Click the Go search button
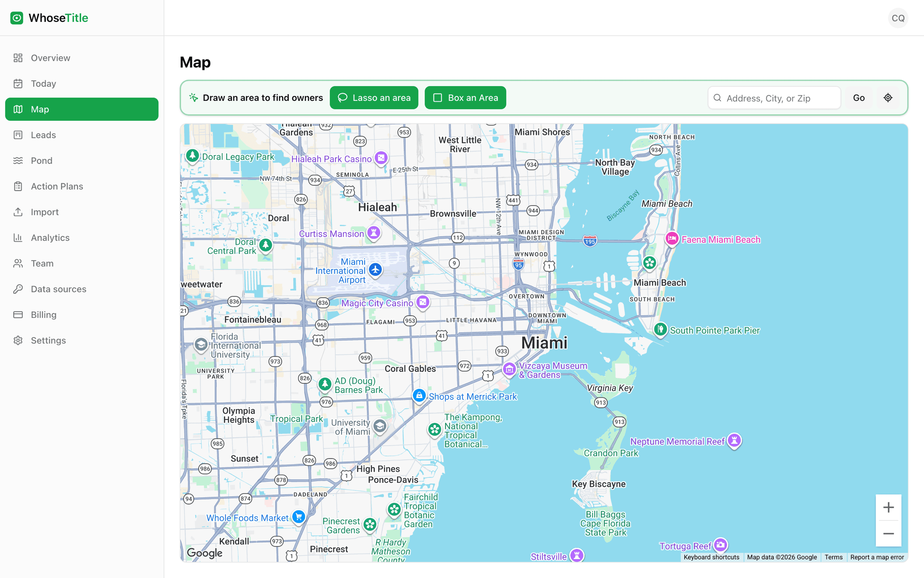924x578 pixels. (859, 98)
